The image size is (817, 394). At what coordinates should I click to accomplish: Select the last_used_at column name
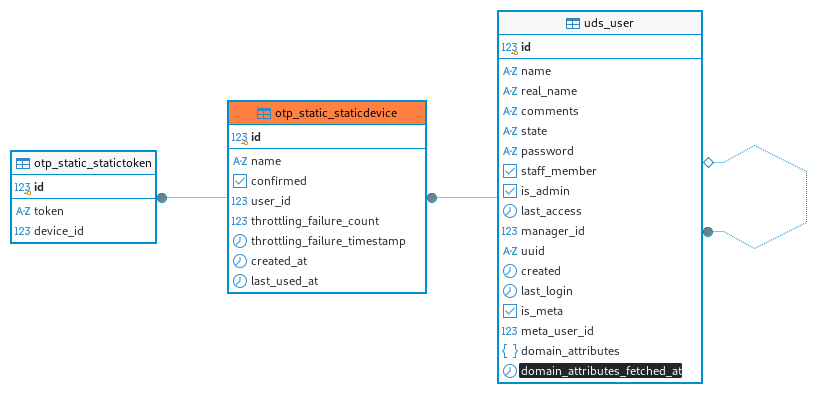pyautogui.click(x=284, y=281)
